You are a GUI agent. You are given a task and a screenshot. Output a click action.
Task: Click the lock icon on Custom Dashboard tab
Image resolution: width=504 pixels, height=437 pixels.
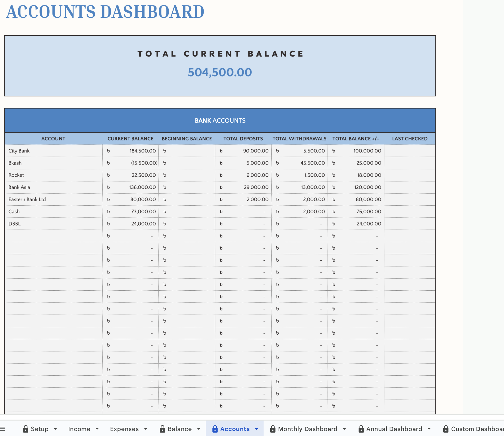pyautogui.click(x=446, y=429)
